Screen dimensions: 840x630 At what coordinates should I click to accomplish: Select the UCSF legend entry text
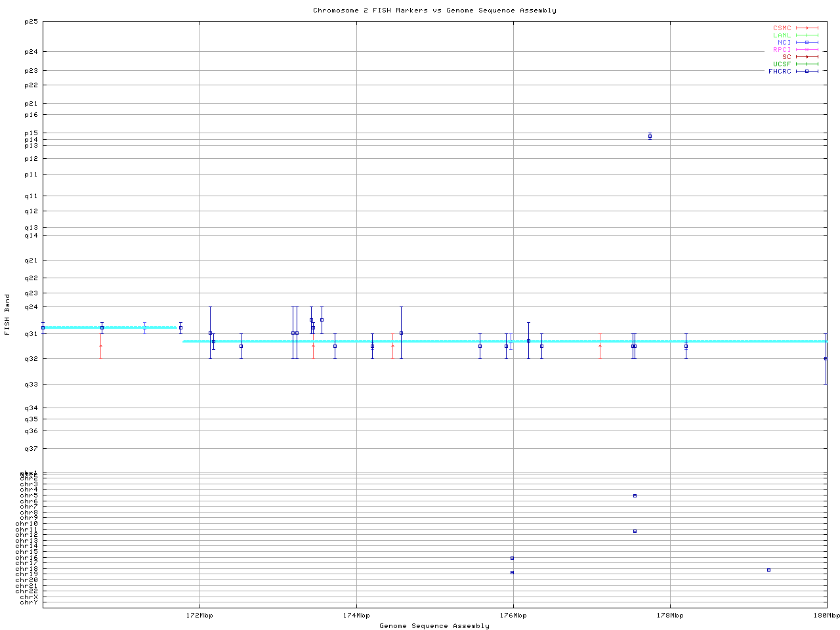pyautogui.click(x=782, y=64)
